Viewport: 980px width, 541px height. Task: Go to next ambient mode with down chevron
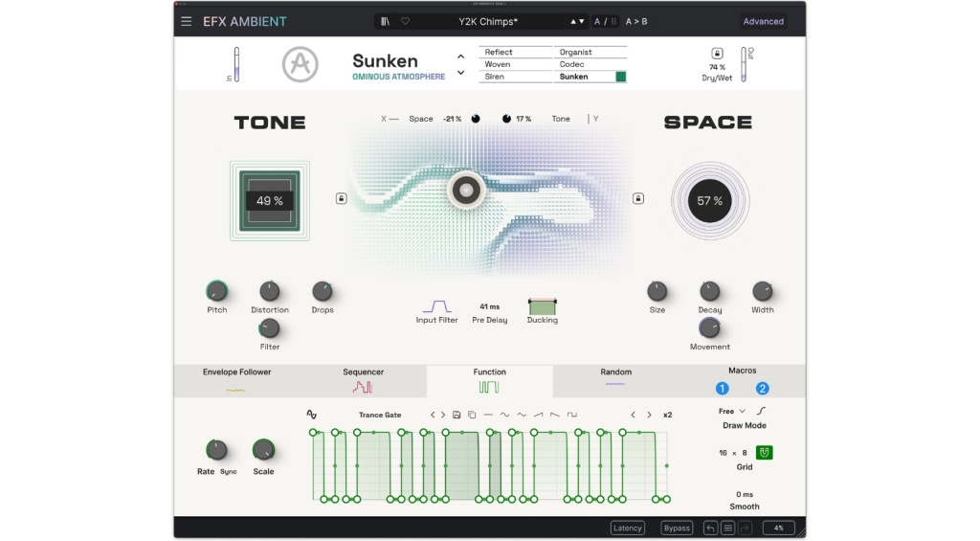pyautogui.click(x=460, y=73)
